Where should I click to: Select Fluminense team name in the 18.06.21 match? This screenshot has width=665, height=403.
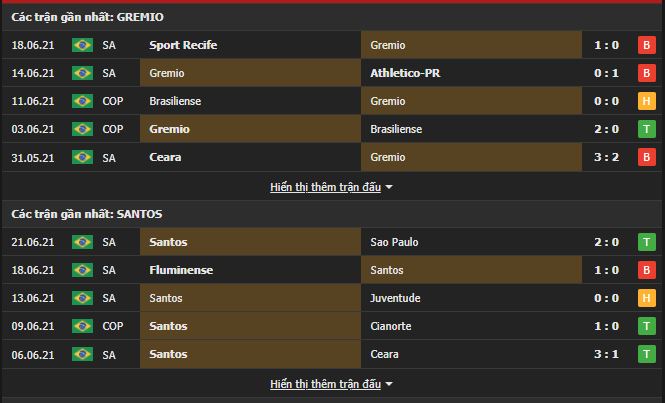tap(181, 270)
